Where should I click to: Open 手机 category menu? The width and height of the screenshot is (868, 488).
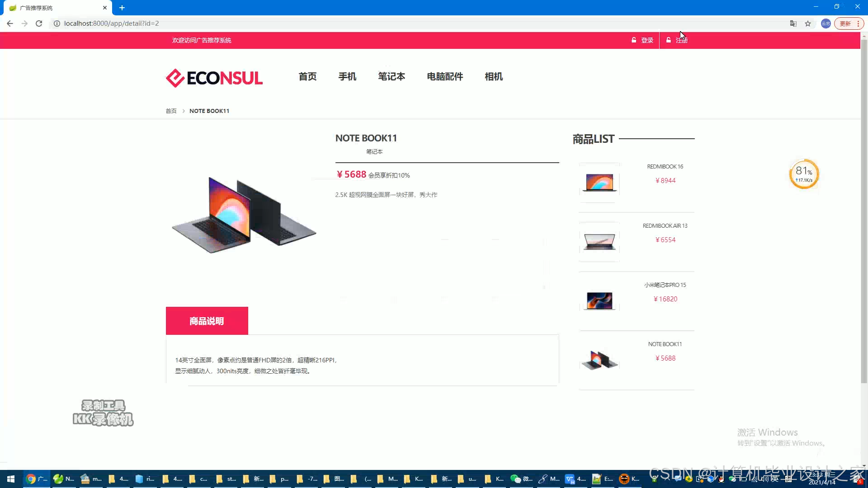[347, 76]
